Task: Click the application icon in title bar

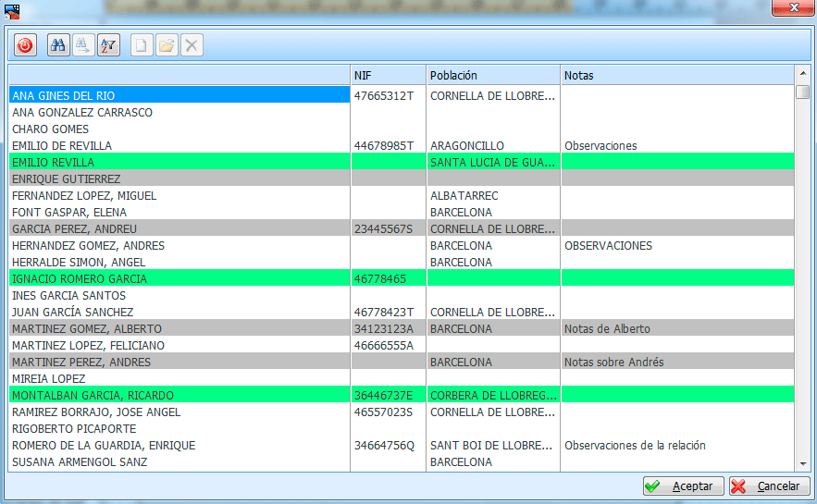Action: [12, 9]
